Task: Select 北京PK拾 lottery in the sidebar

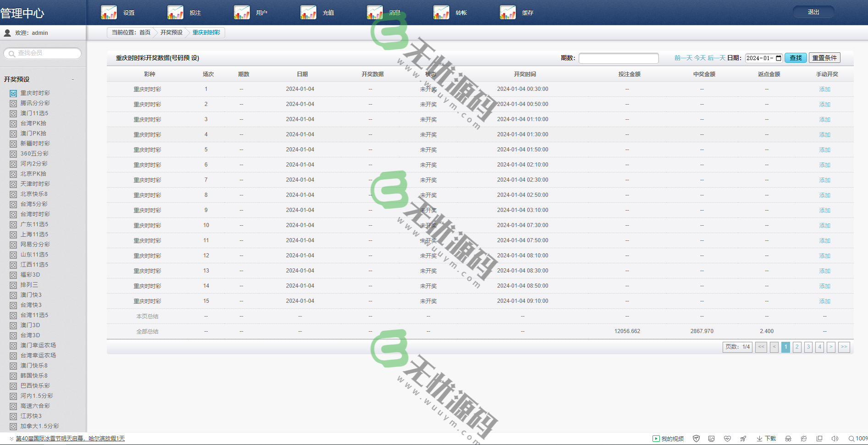Action: 33,174
